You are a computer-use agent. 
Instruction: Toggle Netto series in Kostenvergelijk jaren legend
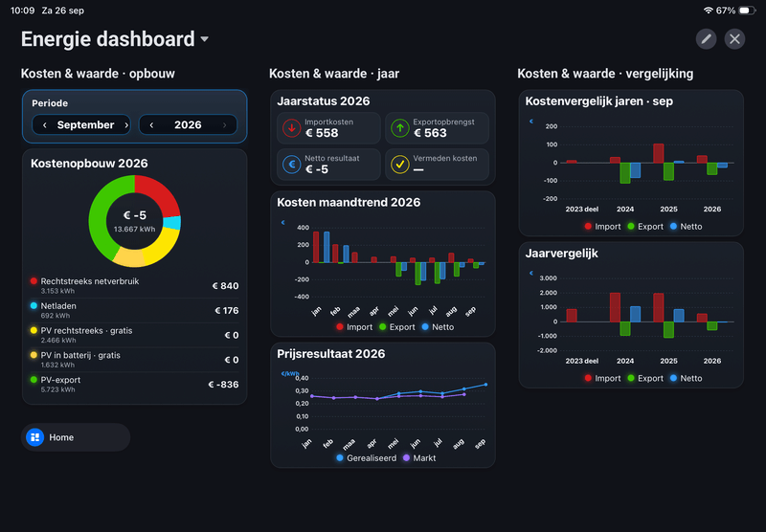point(686,227)
